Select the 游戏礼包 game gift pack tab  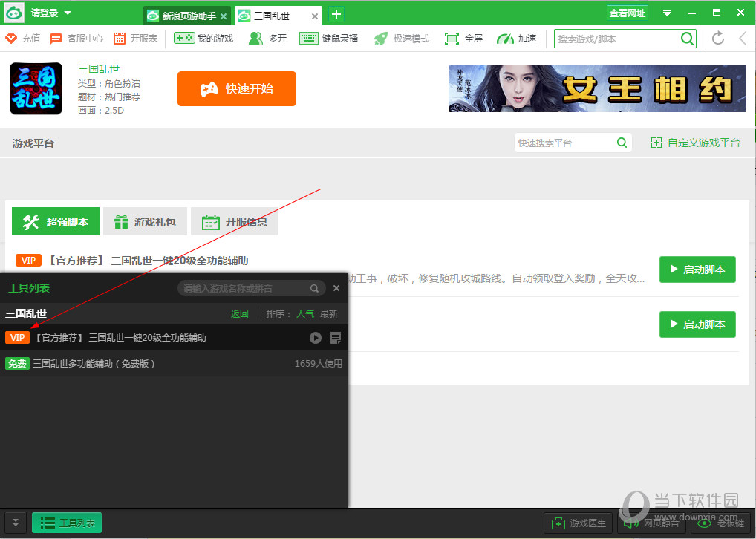pyautogui.click(x=145, y=221)
